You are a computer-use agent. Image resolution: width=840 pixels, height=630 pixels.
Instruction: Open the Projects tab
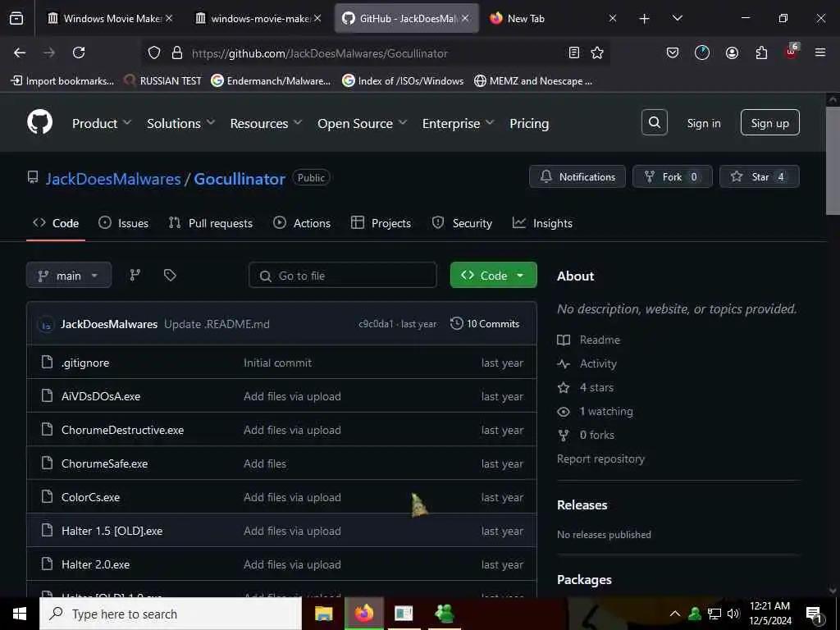(381, 223)
